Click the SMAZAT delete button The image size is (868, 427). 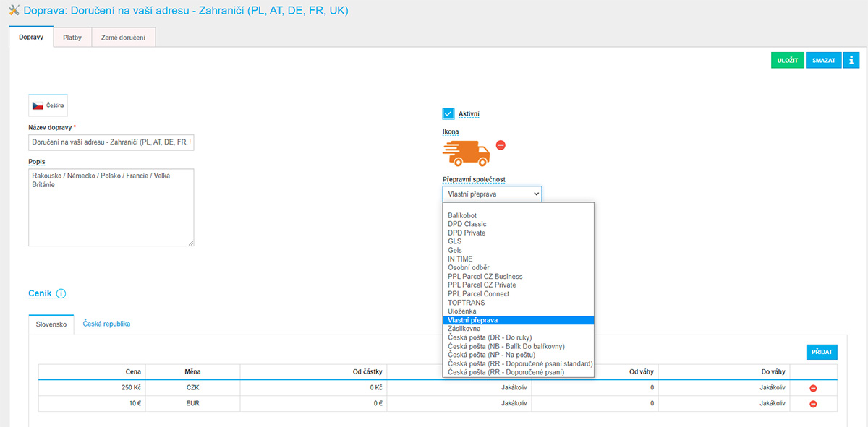click(x=824, y=61)
